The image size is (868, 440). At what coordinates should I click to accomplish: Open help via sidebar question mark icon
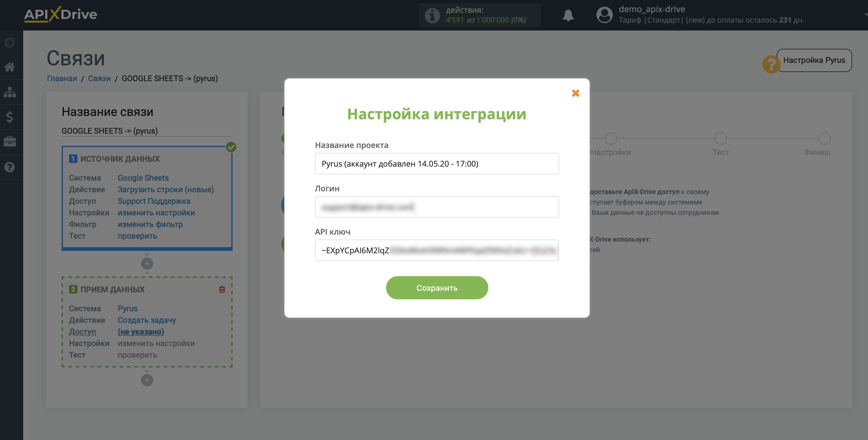pyautogui.click(x=10, y=167)
